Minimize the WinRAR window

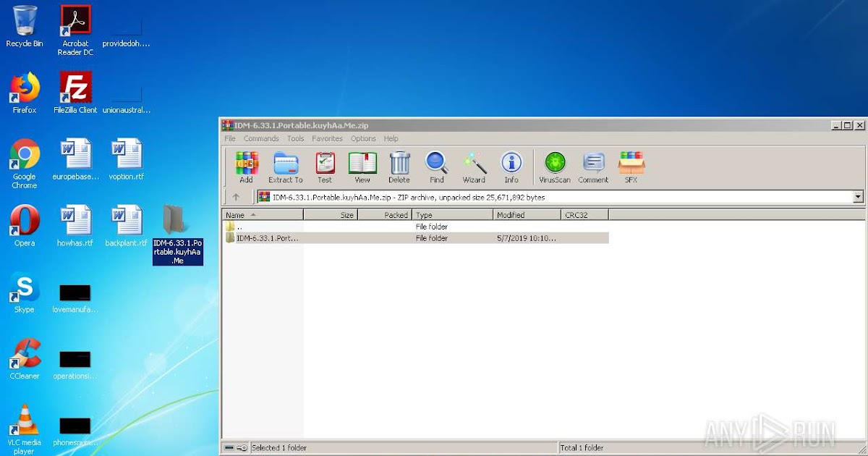(x=836, y=125)
